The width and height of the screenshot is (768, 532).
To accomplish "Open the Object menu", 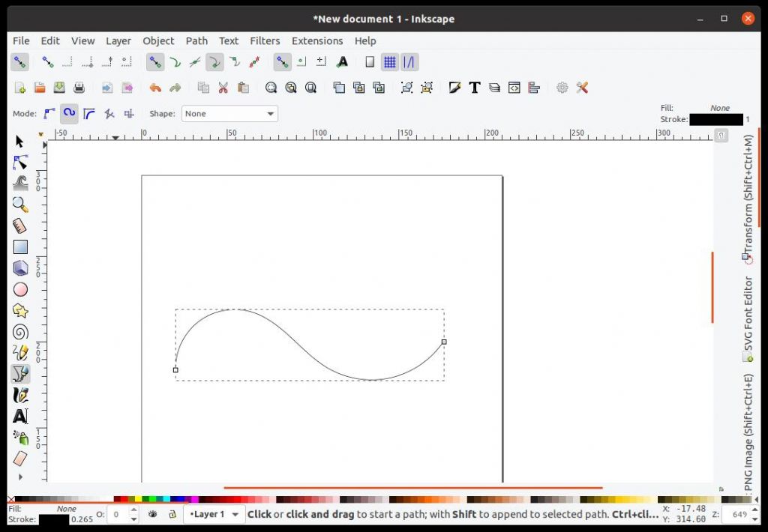I will tap(158, 40).
